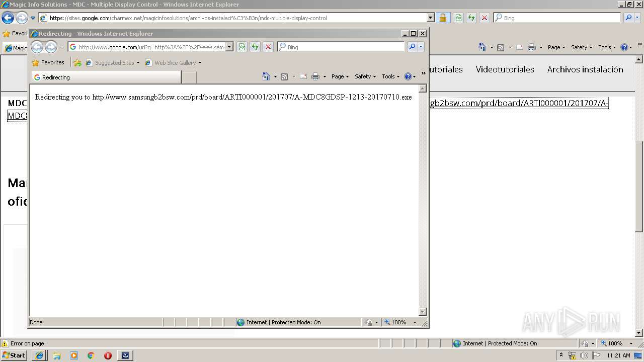Open Tools menu in Redirecting window
This screenshot has height=362, width=644.
tap(391, 76)
